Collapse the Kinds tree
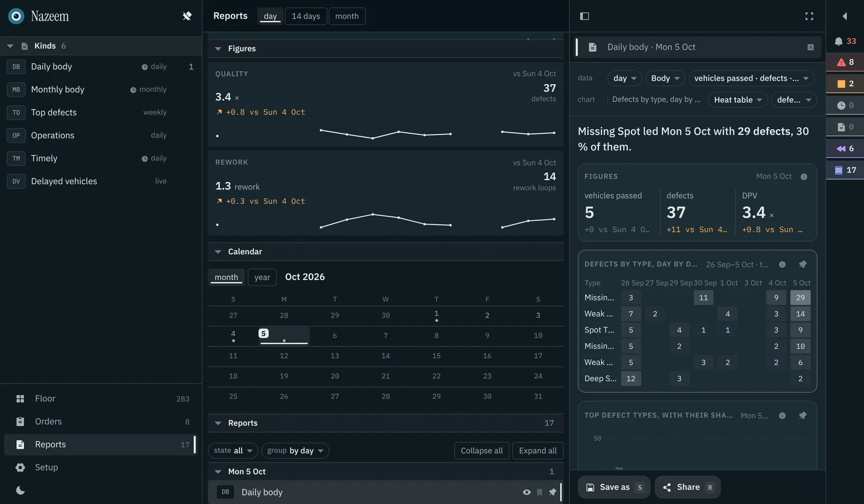 (10, 46)
